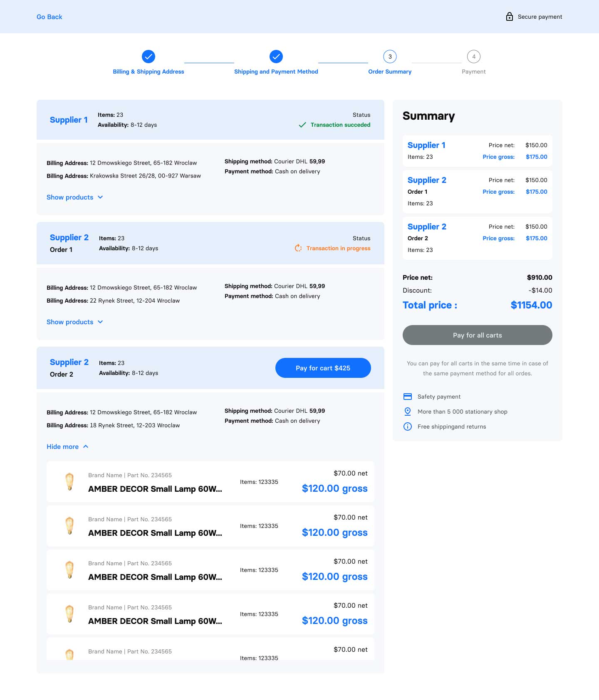Click the third AMBER DECOR lamp thumbnail

(70, 570)
